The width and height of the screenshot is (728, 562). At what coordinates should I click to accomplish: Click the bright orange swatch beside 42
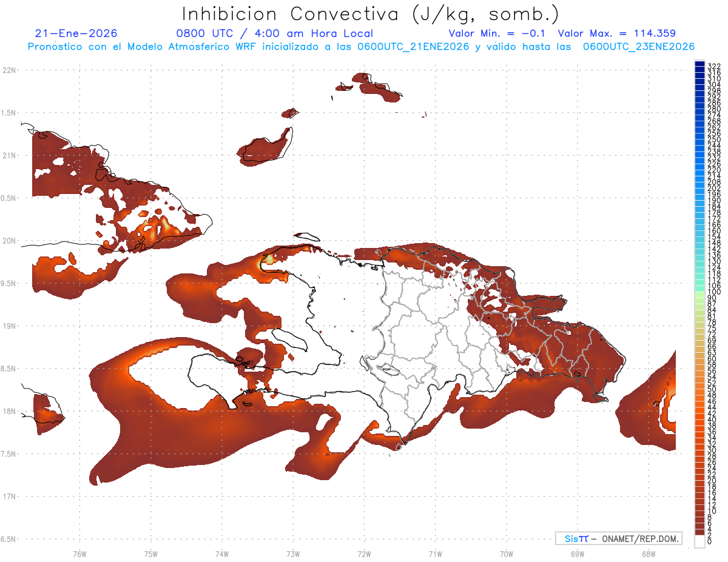point(699,410)
